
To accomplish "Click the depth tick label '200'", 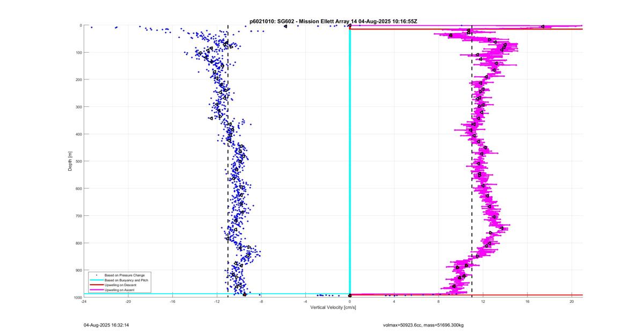I will pos(78,79).
